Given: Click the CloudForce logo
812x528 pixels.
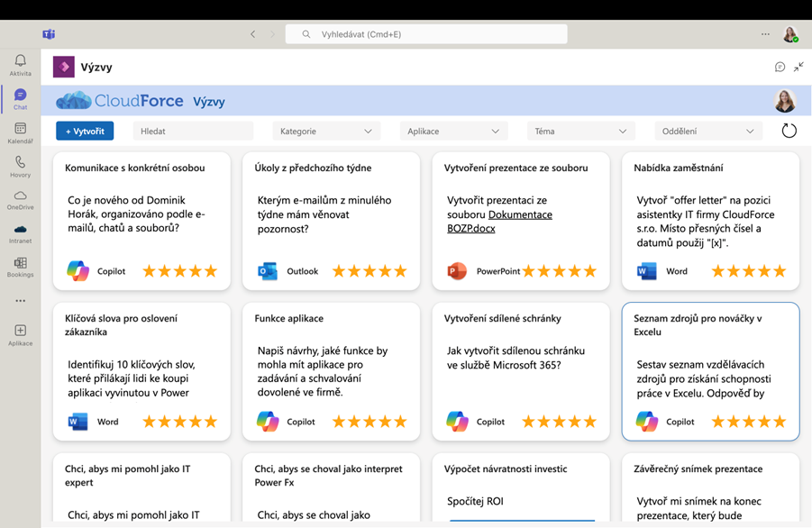Looking at the screenshot, I should tap(120, 100).
